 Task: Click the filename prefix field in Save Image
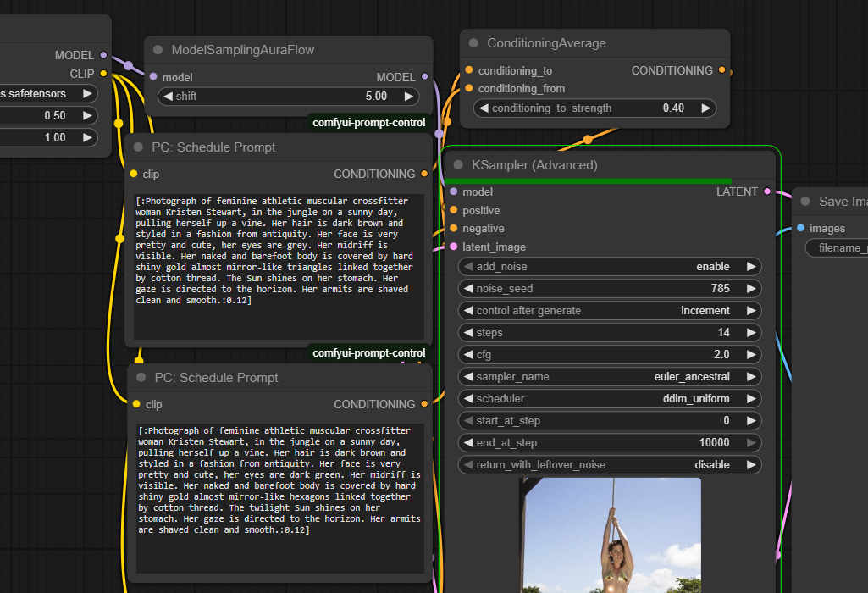point(837,248)
